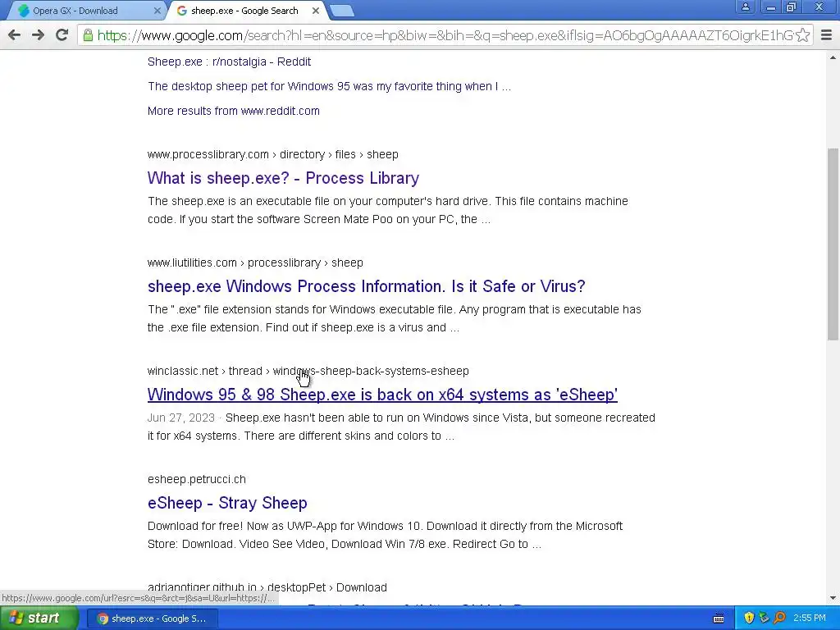Viewport: 840px width, 630px height.
Task: Open the Windows start button
Action: (39, 619)
